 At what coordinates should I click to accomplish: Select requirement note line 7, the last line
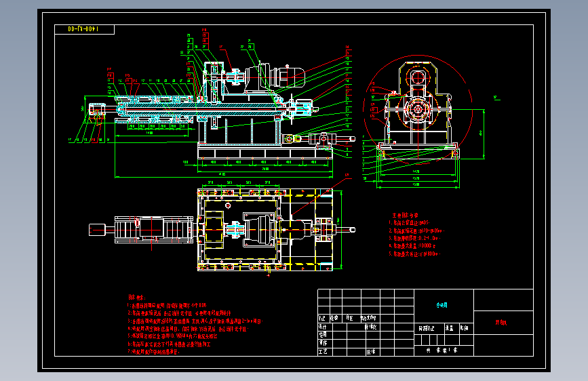(154, 352)
